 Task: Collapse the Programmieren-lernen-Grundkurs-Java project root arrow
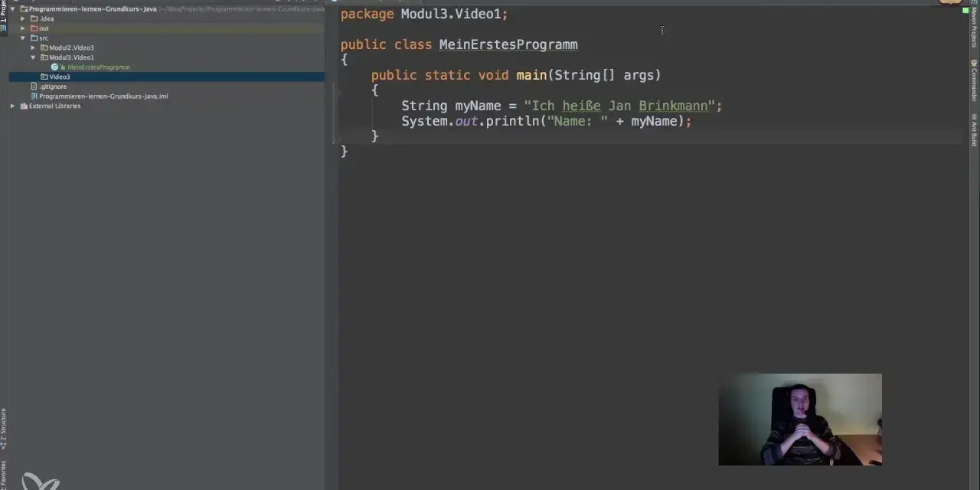(x=13, y=9)
